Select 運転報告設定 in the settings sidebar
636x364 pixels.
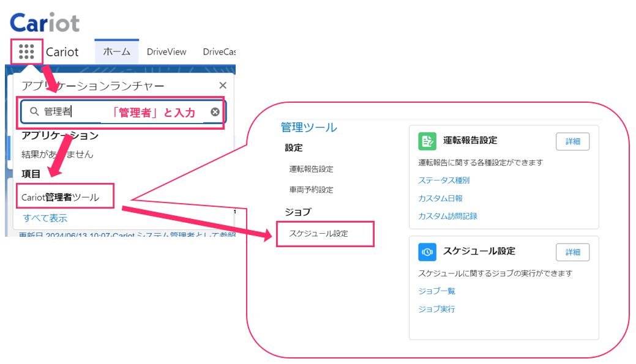point(311,169)
